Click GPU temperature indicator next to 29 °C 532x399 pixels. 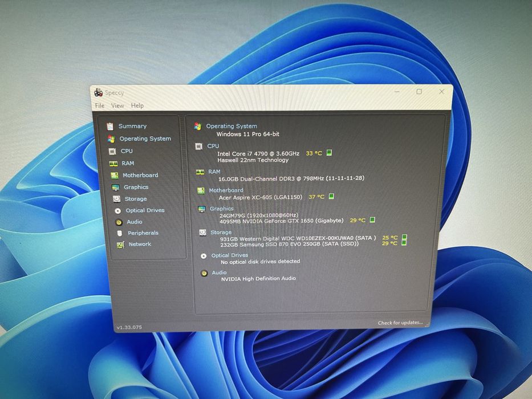(x=372, y=219)
